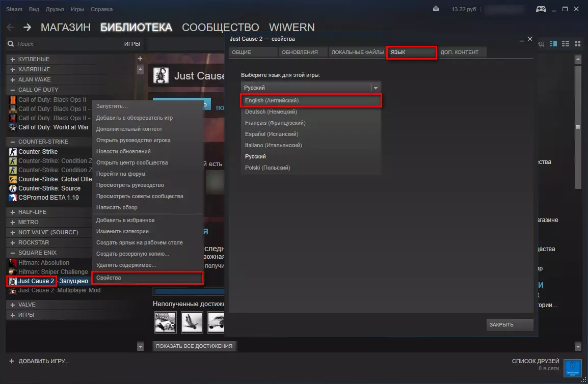The height and width of the screenshot is (384, 588).
Task: Expand the HALF-LIFE category
Action: point(13,212)
